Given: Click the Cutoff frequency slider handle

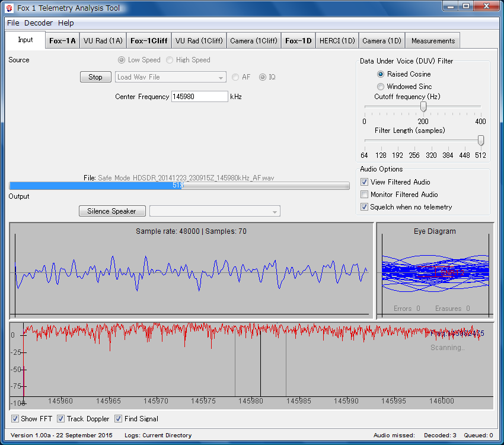Looking at the screenshot, I should [423, 106].
